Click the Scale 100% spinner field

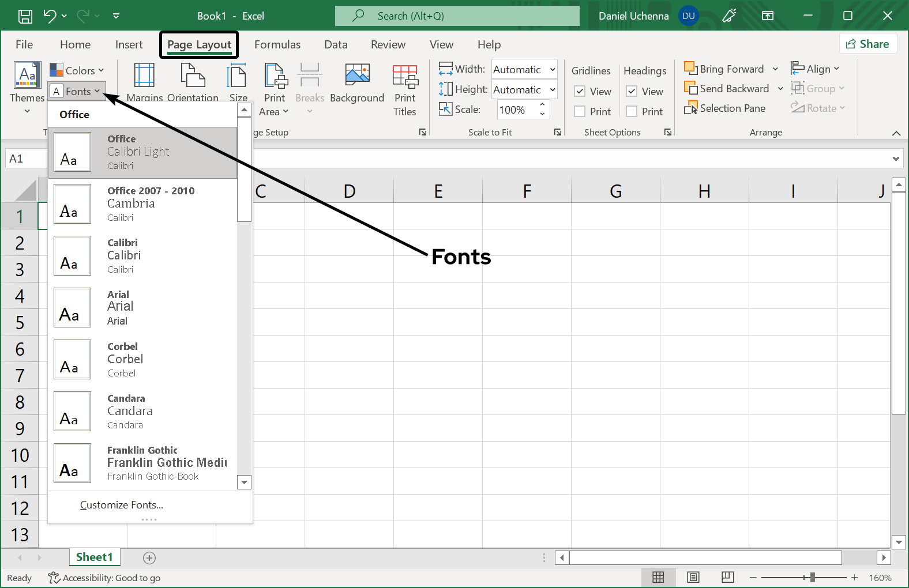523,110
